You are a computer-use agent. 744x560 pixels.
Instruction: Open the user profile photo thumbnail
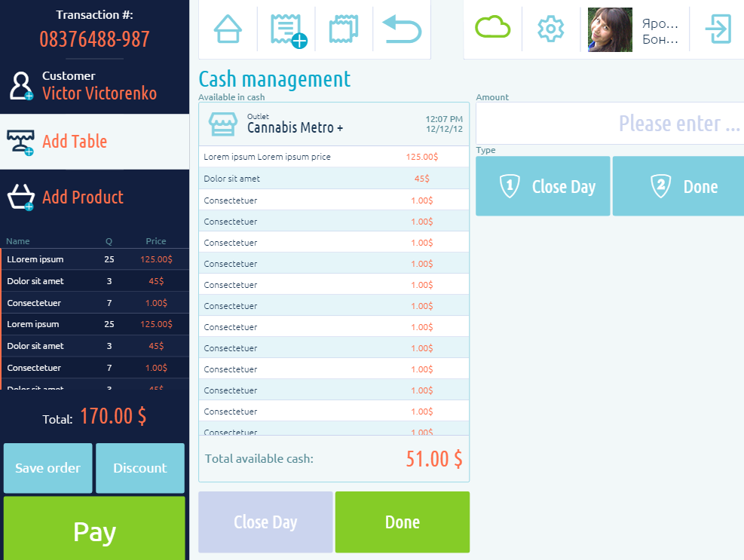point(610,29)
